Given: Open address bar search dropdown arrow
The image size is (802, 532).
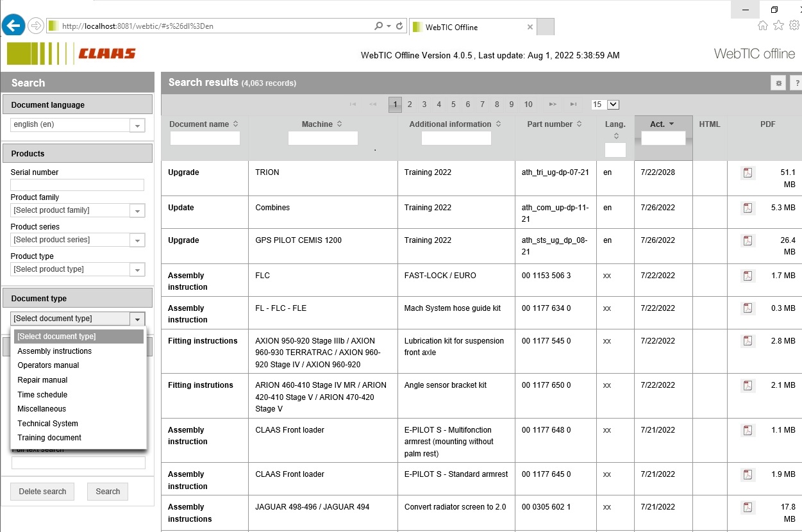Looking at the screenshot, I should 388,26.
